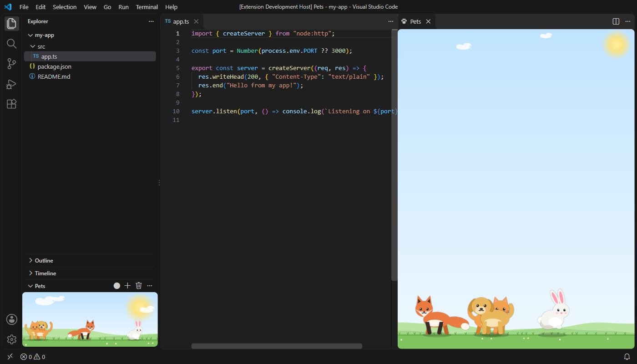Click line number 5 in the editor gutter
This screenshot has width=637, height=364.
click(x=177, y=68)
